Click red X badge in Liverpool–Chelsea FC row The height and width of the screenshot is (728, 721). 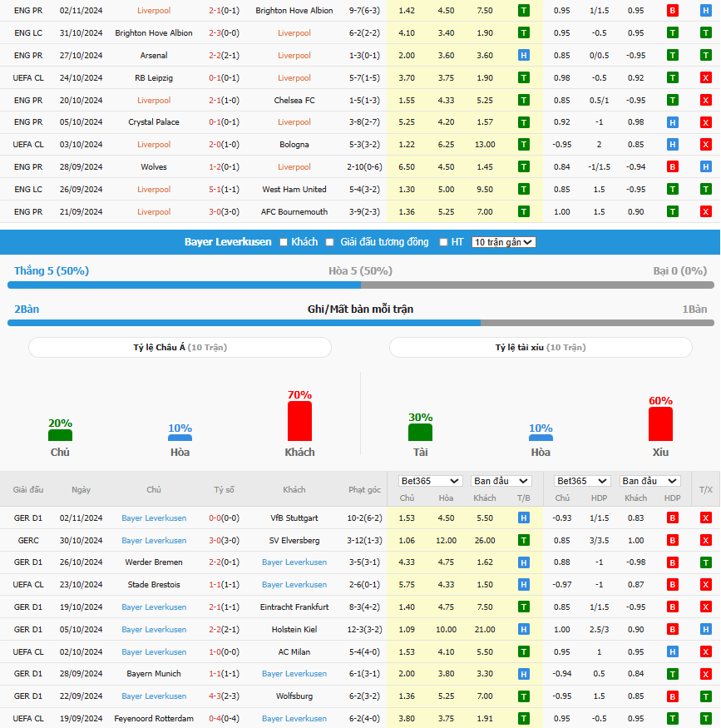pos(706,100)
